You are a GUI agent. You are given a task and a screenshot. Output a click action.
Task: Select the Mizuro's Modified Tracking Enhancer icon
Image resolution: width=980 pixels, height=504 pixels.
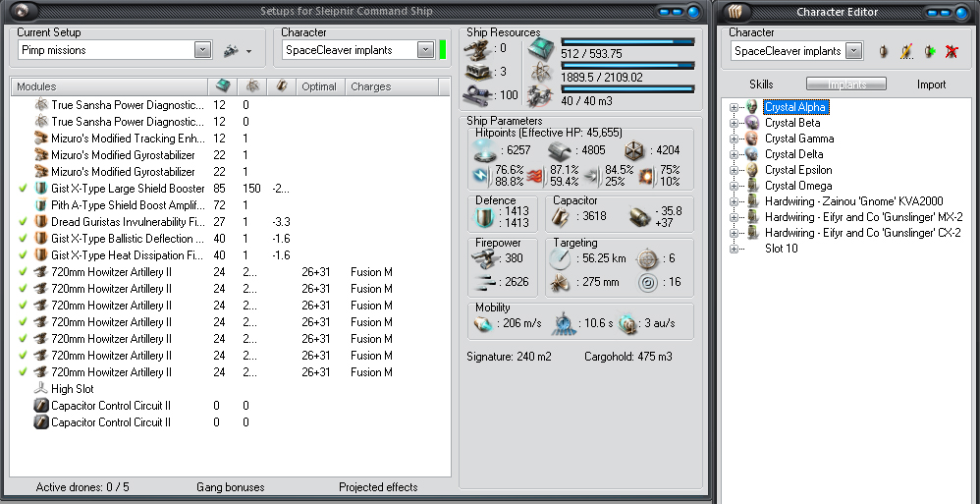tap(41, 139)
